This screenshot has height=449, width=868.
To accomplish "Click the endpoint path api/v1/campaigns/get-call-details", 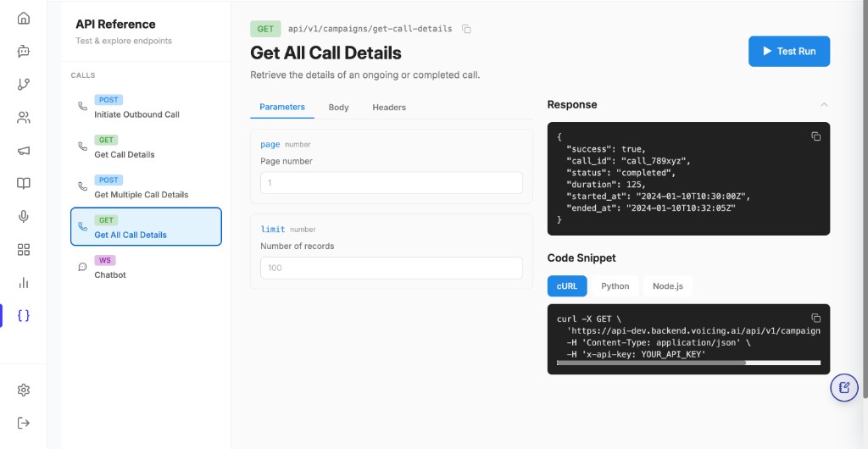I will 370,29.
